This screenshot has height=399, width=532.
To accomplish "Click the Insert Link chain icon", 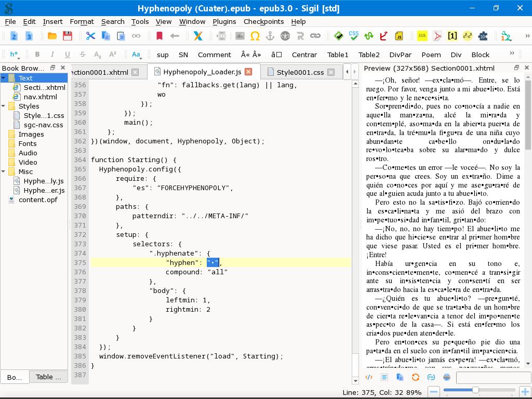I will pyautogui.click(x=315, y=36).
